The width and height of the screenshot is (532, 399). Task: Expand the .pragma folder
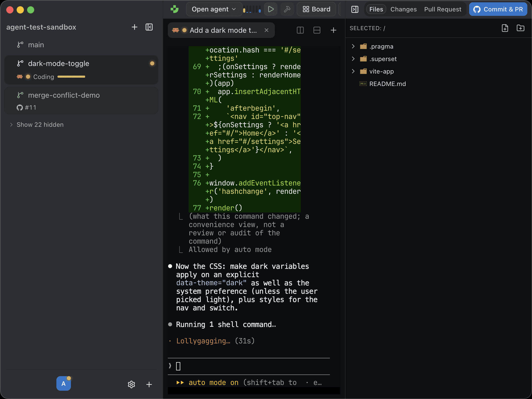pyautogui.click(x=353, y=46)
